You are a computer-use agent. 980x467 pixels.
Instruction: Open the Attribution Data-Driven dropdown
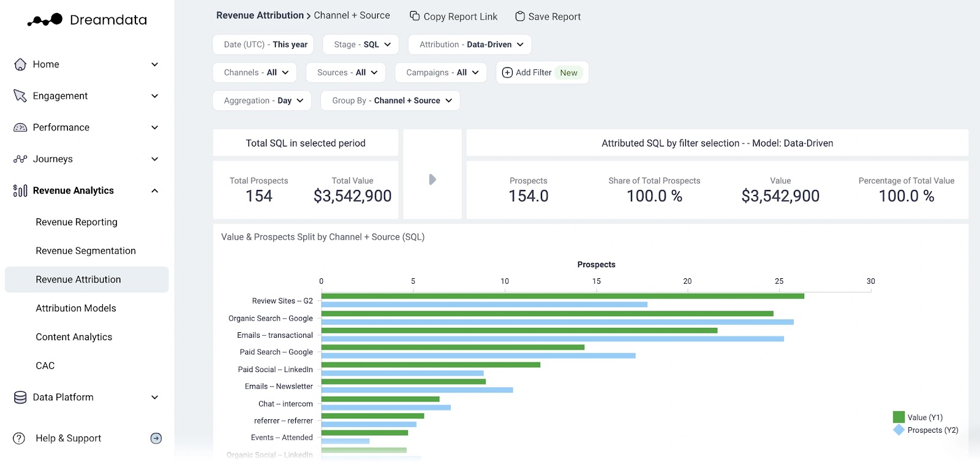[x=470, y=45]
